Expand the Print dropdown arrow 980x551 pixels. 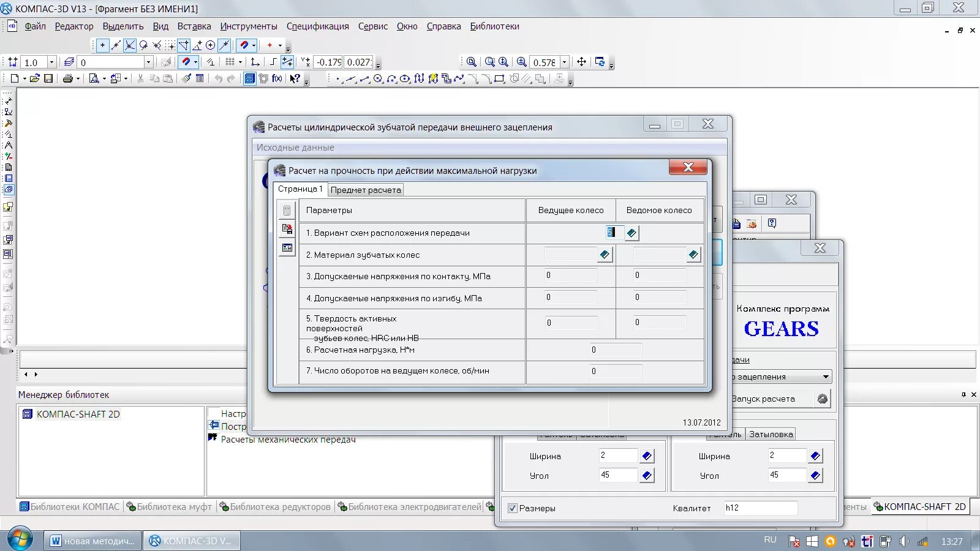[78, 78]
